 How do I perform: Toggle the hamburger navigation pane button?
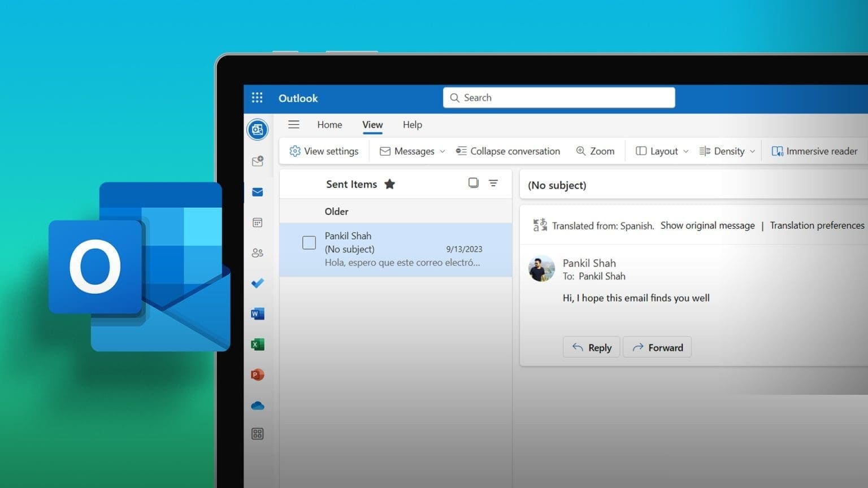294,125
